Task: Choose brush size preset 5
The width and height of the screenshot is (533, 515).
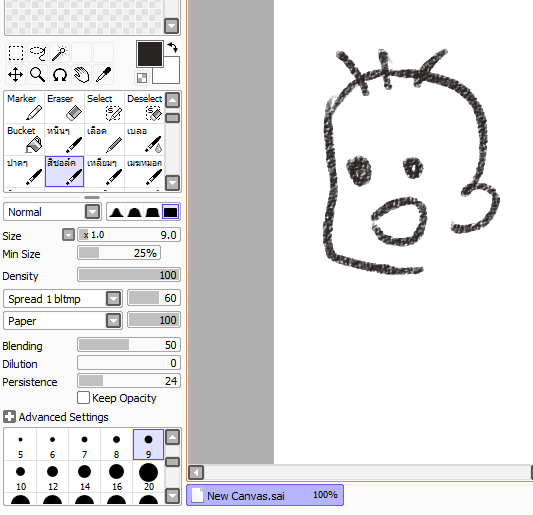Action: pos(20,445)
